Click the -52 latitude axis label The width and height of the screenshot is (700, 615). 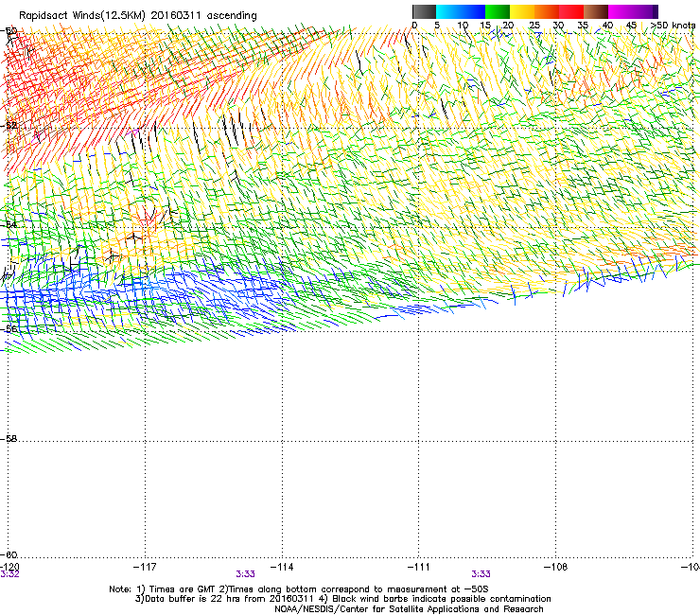[x=9, y=126]
